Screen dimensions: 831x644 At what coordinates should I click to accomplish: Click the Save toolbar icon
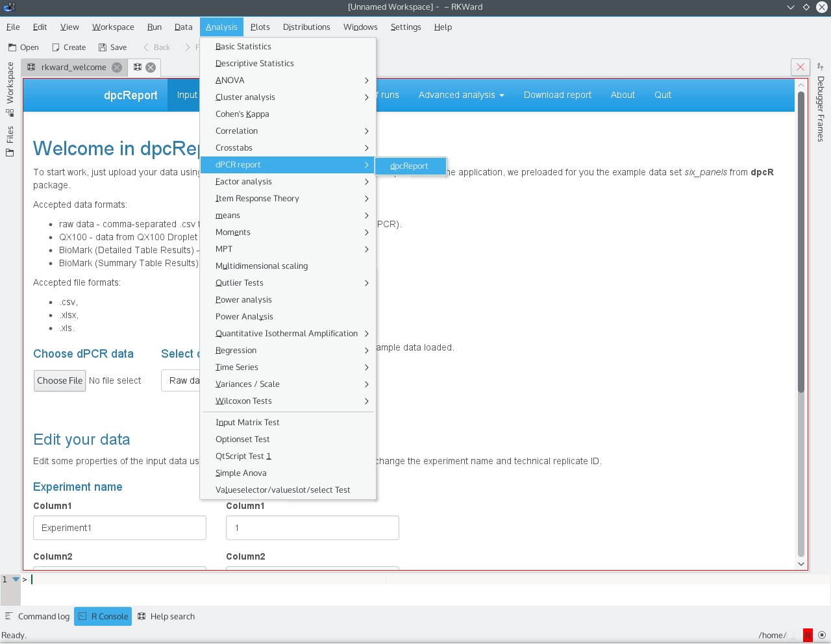[103, 47]
